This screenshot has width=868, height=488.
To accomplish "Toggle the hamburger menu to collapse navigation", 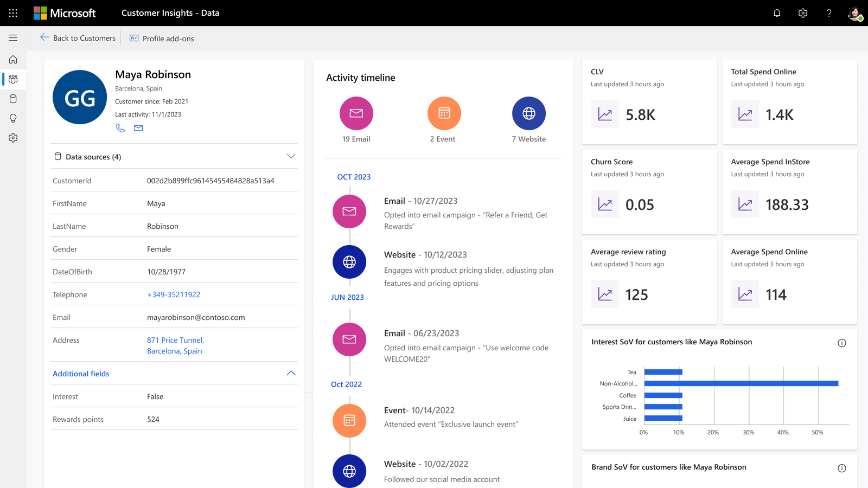I will 13,38.
